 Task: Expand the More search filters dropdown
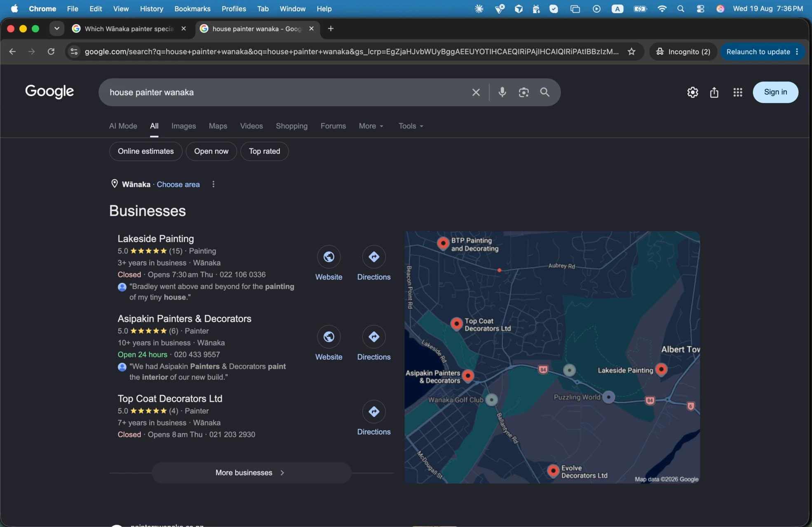(x=371, y=126)
